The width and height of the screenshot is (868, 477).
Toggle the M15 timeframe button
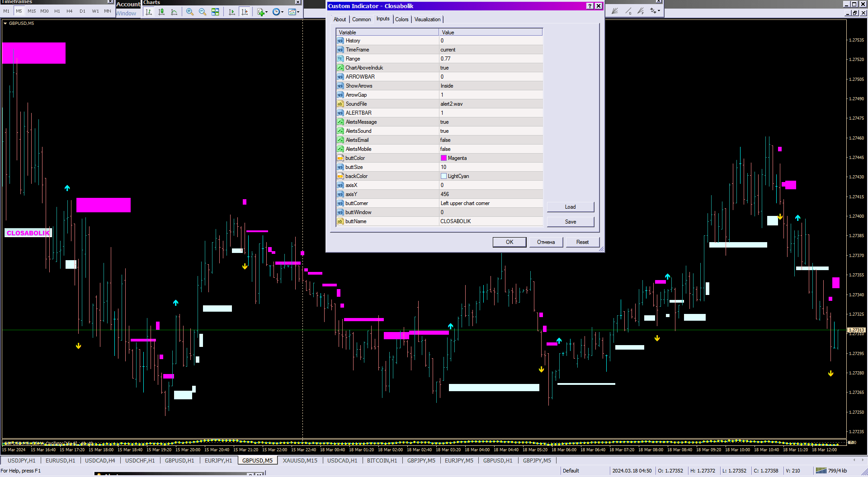click(x=32, y=11)
